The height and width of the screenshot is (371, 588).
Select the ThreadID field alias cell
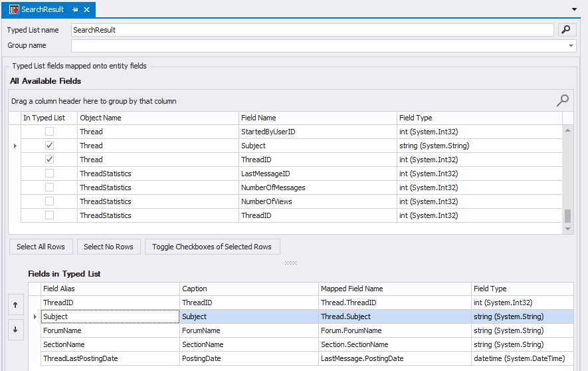coord(110,303)
